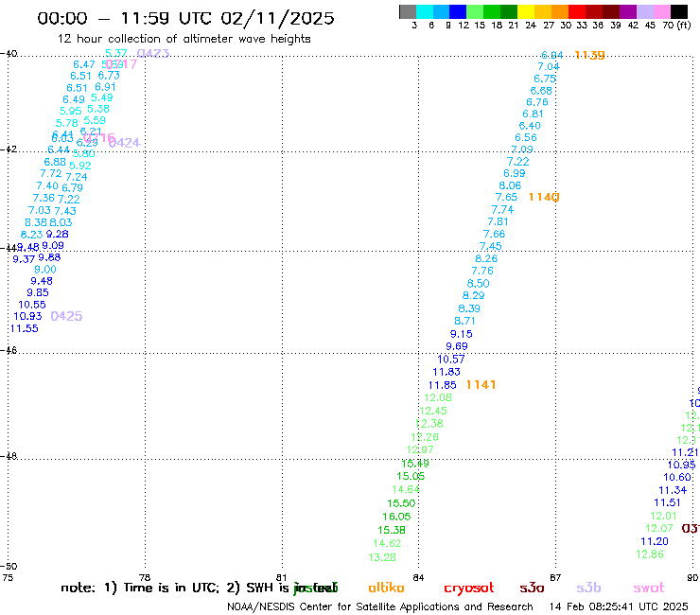Click the wave height value '12.08'
The height and width of the screenshot is (615, 700).
tap(438, 397)
